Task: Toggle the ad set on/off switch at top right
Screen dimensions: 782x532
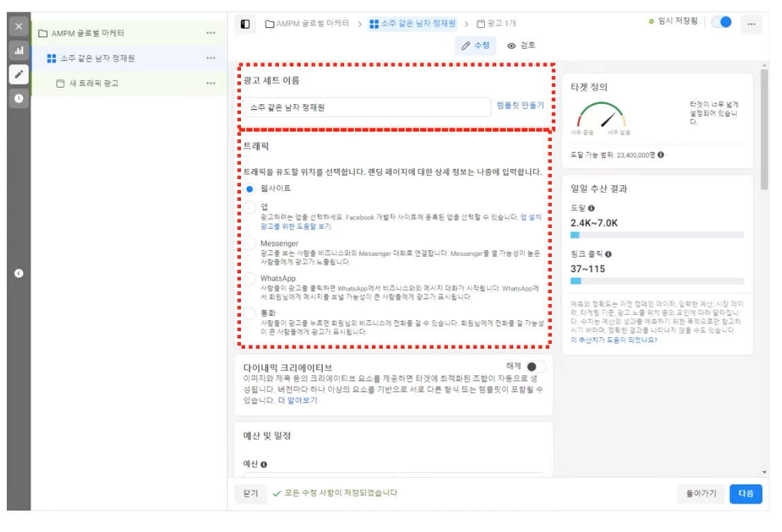Action: (721, 22)
